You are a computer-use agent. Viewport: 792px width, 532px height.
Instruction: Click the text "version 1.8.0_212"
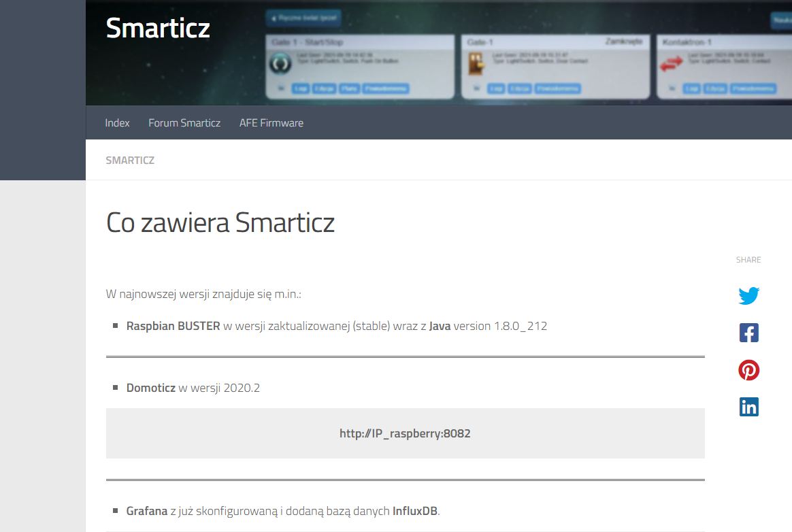[x=500, y=326]
